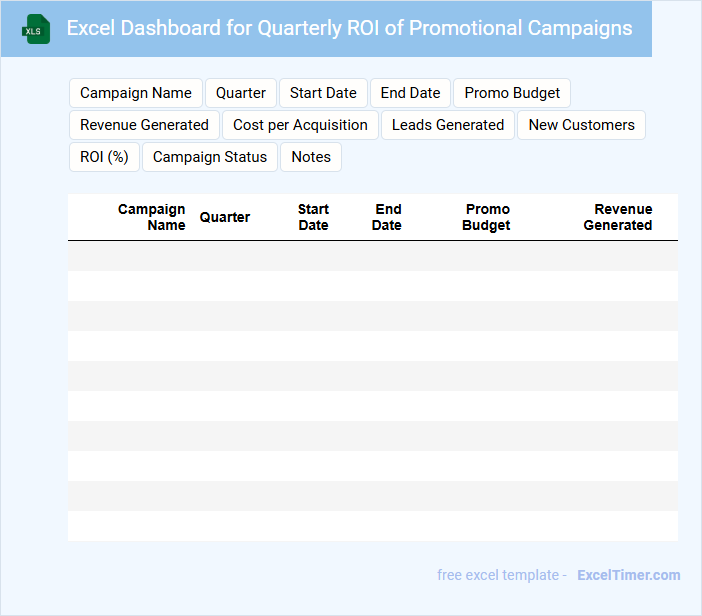Choose the Promo Budget tag

(512, 93)
